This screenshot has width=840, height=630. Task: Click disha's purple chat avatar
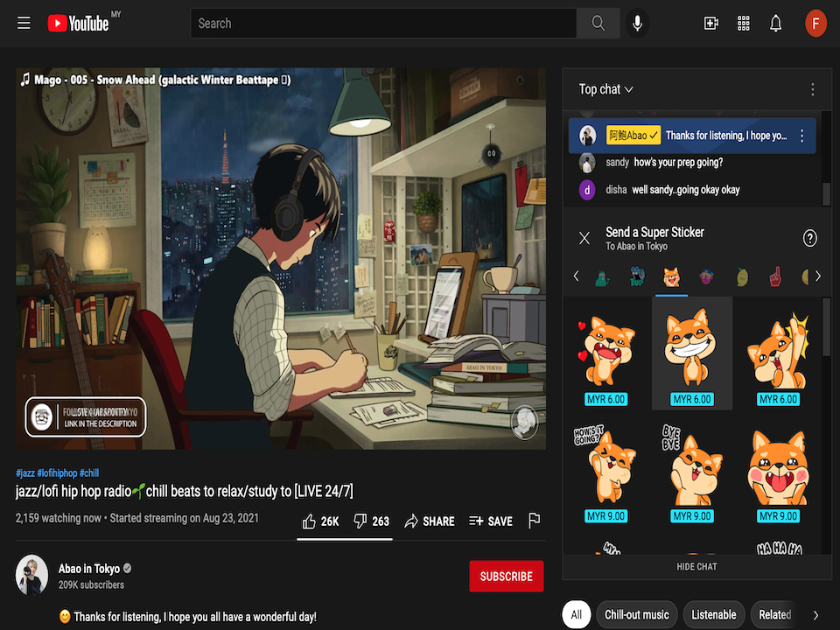pos(587,190)
